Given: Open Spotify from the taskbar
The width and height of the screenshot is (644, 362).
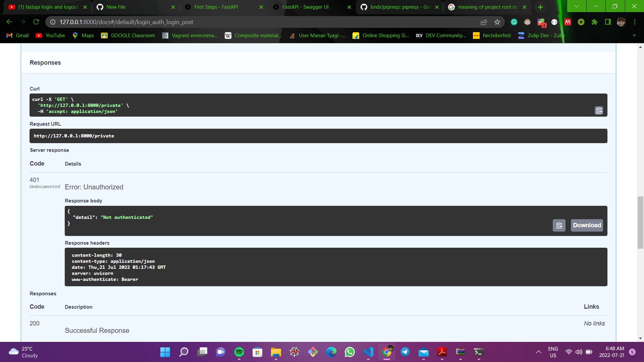Looking at the screenshot, I should click(x=239, y=352).
